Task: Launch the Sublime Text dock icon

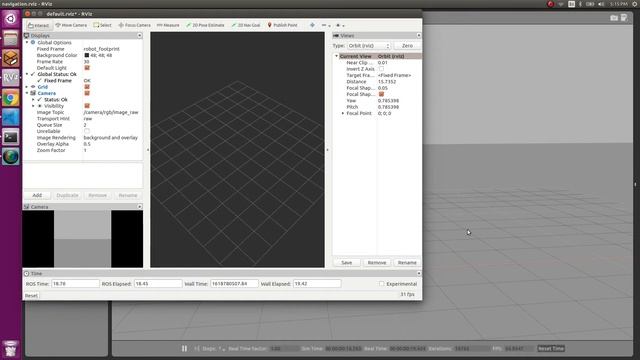Action: coord(11,58)
